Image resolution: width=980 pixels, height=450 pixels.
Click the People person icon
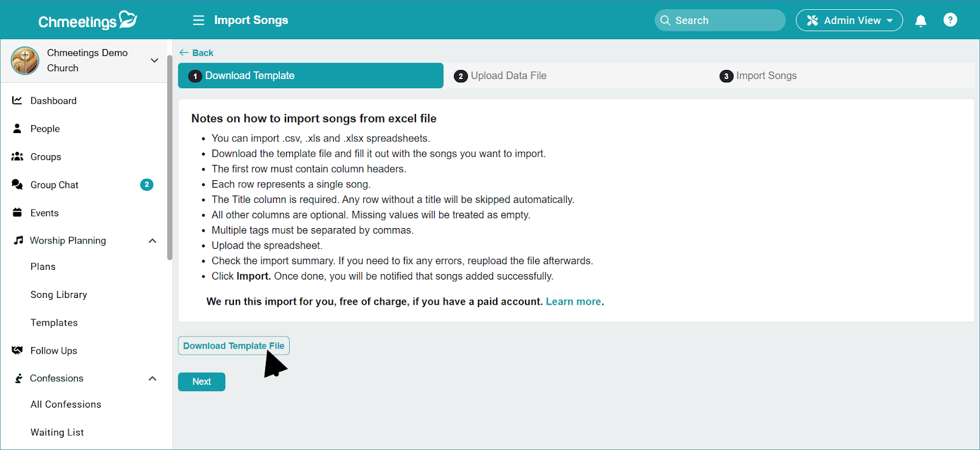[17, 129]
